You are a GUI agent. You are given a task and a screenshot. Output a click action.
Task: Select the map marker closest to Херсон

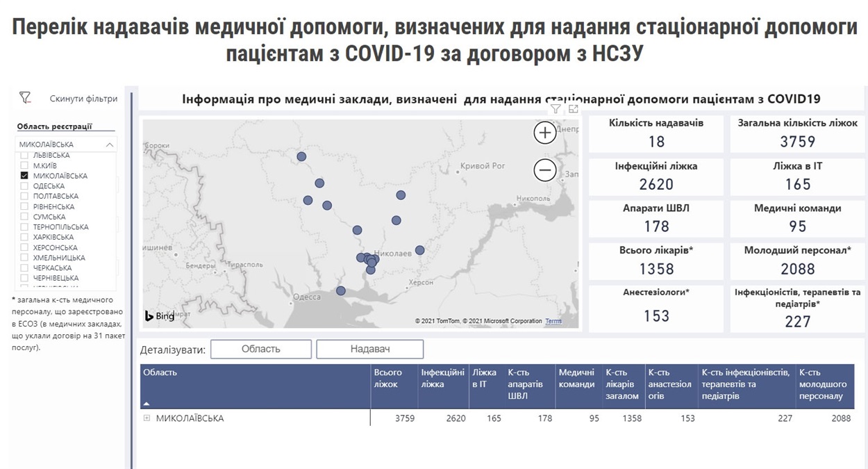coord(419,250)
